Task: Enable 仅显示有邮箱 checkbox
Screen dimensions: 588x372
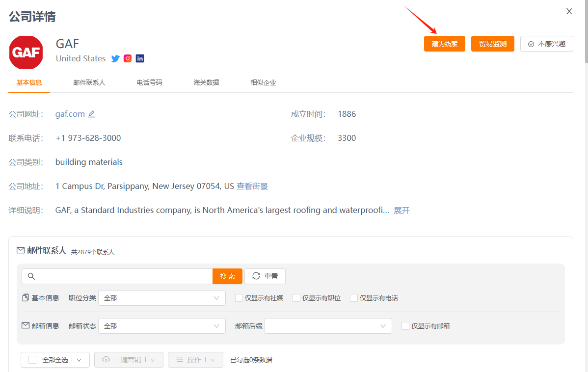Action: click(405, 326)
